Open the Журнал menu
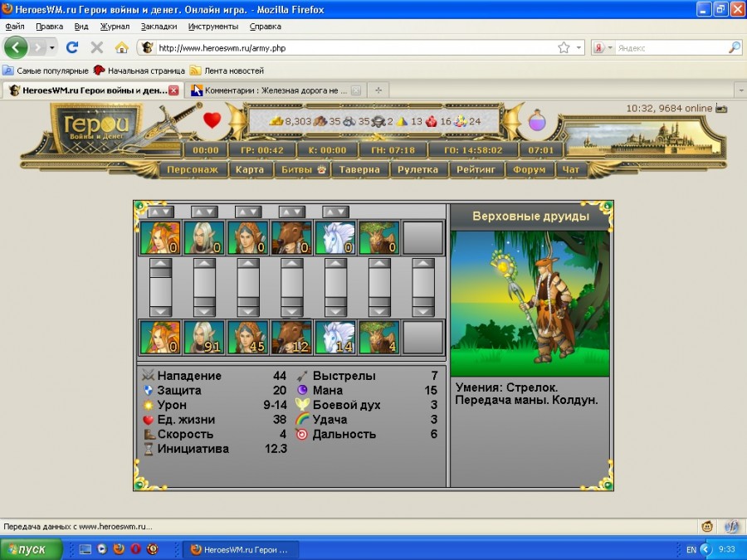This screenshot has height=560, width=747. (x=115, y=27)
